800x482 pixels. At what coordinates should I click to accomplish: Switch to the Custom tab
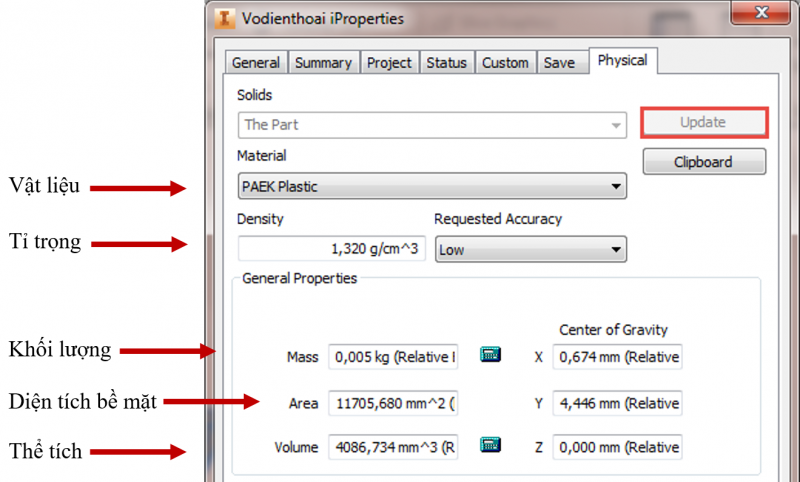(x=505, y=62)
